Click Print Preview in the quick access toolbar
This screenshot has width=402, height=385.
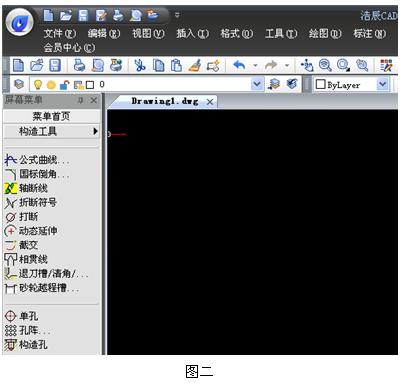pyautogui.click(x=135, y=15)
